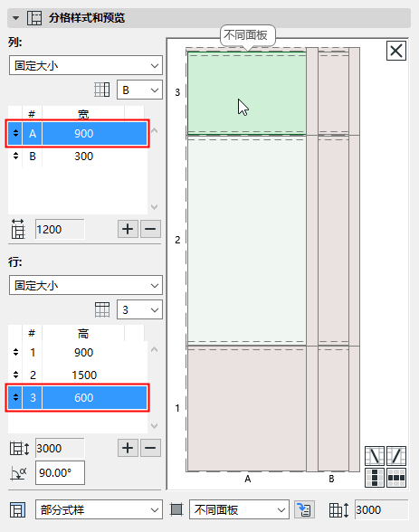Image resolution: width=419 pixels, height=532 pixels.
Task: Add a new column with plus button
Action: (x=128, y=229)
